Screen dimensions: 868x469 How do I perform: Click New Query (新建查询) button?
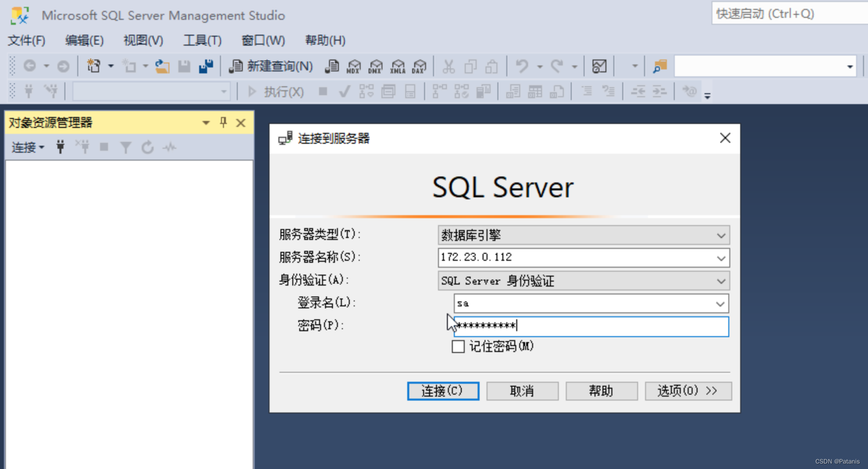pyautogui.click(x=271, y=66)
